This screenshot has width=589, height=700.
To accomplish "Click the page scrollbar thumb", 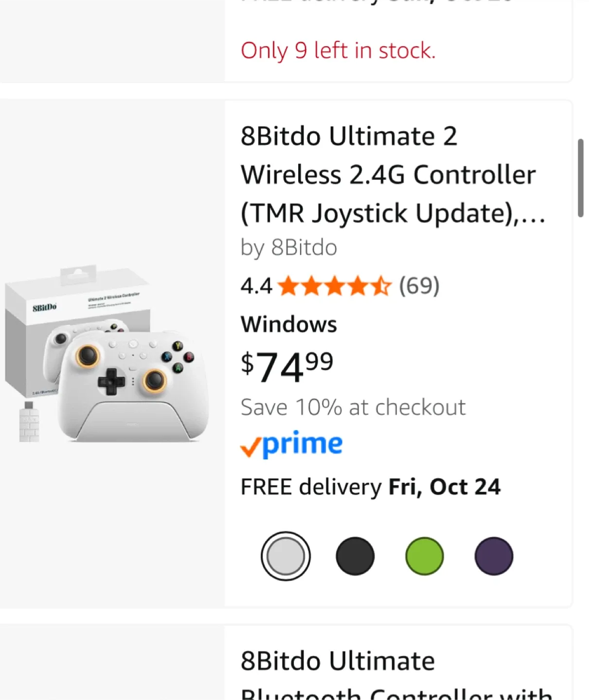I will point(580,178).
